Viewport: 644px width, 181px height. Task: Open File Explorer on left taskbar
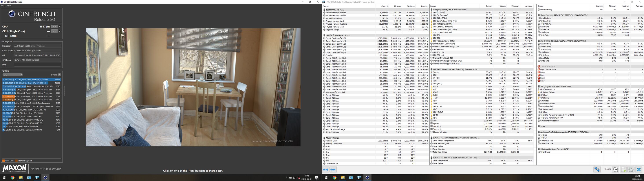21,178
